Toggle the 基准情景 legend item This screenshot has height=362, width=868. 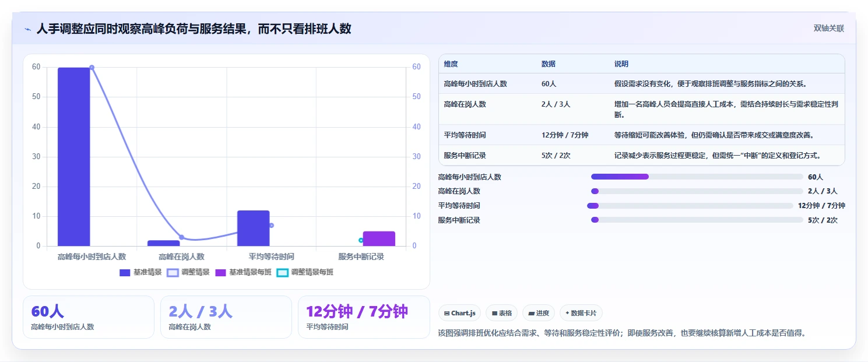(140, 272)
